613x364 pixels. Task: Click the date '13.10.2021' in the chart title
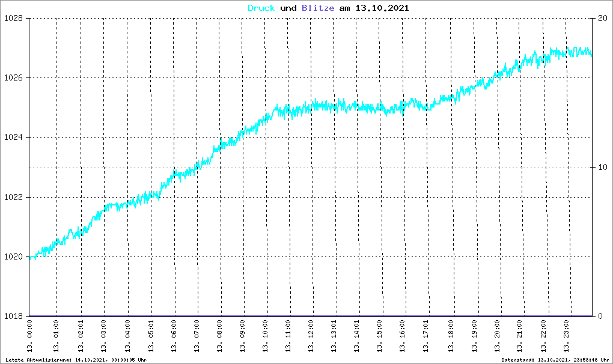[382, 8]
